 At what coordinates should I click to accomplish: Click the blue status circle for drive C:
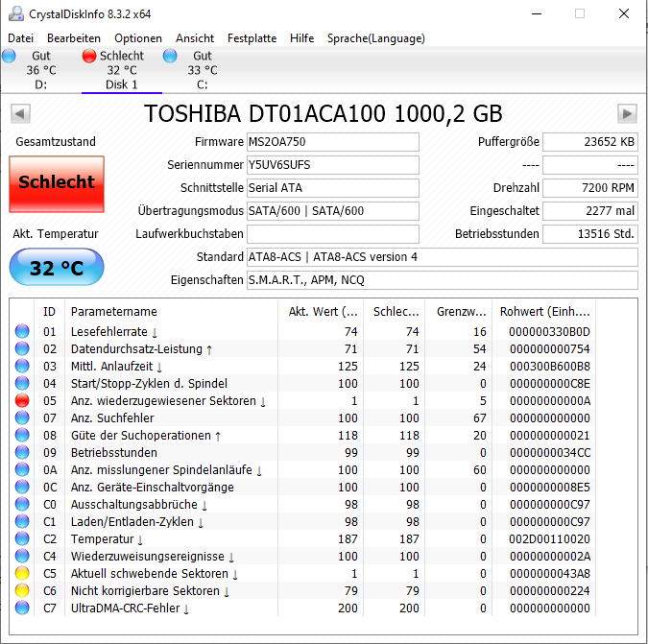(x=170, y=56)
